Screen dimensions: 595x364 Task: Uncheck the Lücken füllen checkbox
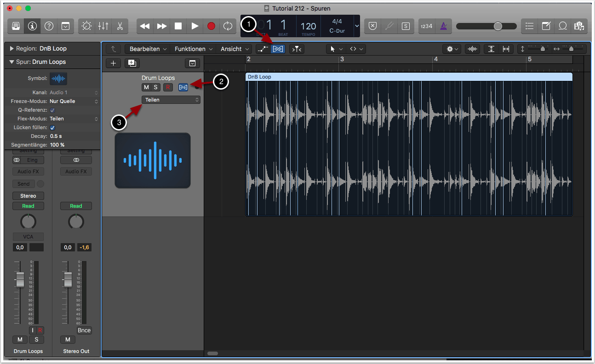click(52, 127)
